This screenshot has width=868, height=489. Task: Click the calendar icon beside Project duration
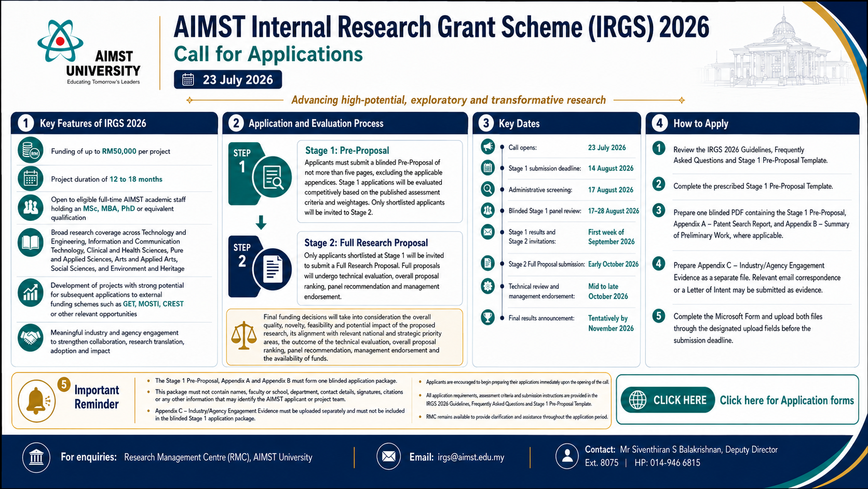pos(31,179)
